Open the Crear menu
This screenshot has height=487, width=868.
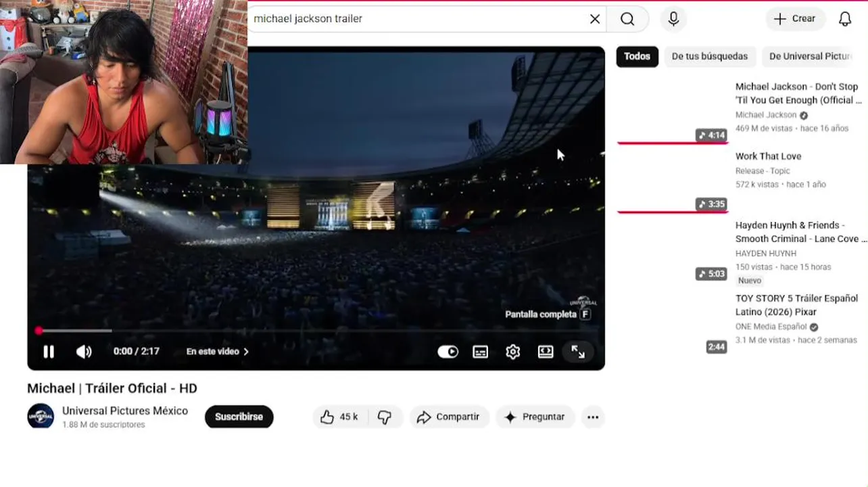click(x=795, y=19)
